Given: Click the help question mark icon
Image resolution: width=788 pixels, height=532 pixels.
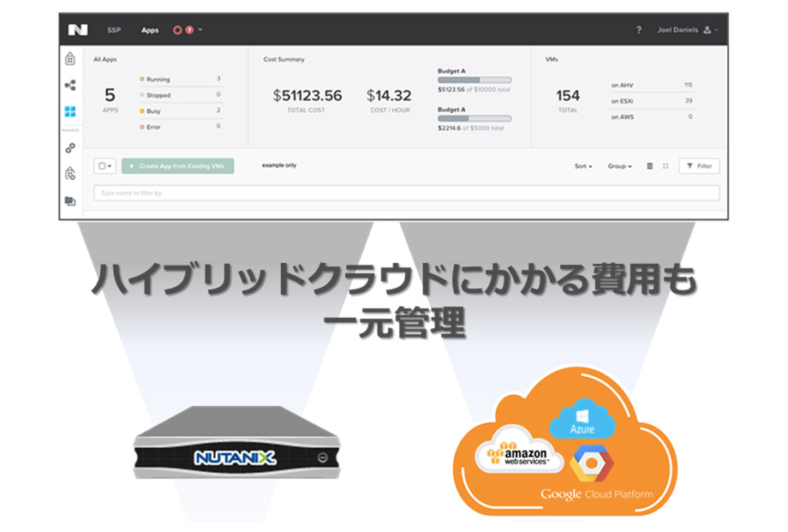Looking at the screenshot, I should [x=639, y=29].
